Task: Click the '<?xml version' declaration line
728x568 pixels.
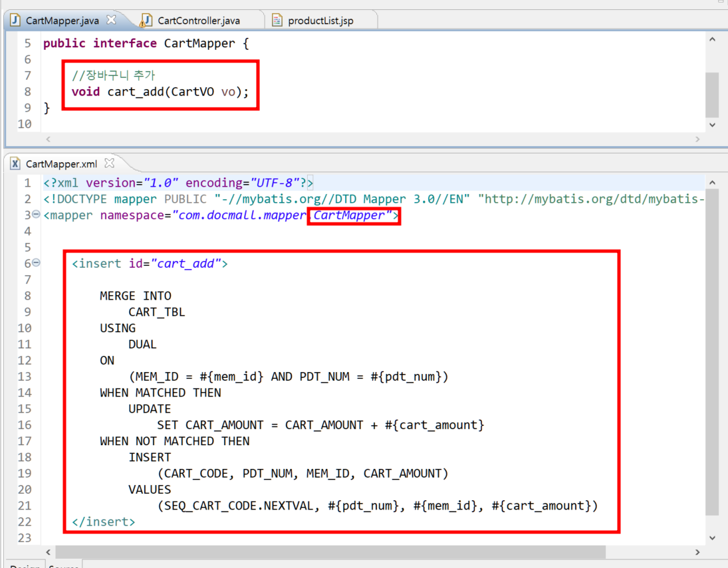Action: point(178,183)
